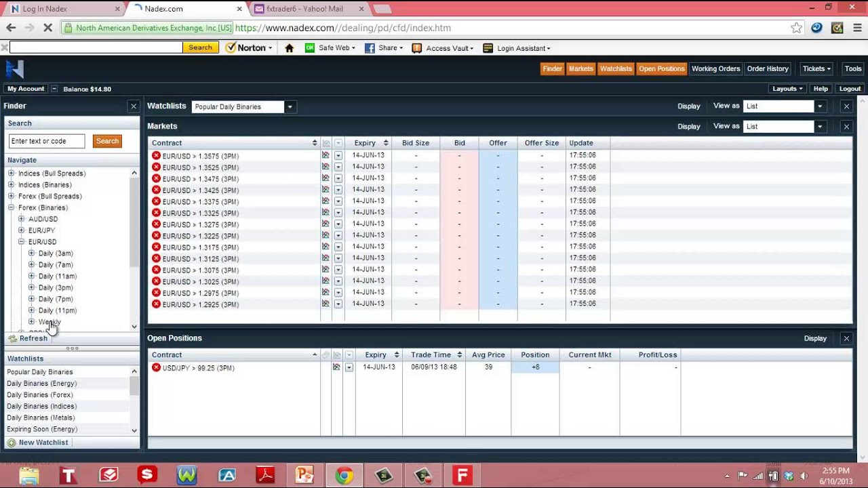Switch to fxtrader6 Yahoo Mail tab
Viewport: 868px width, 488px height.
coord(309,9)
